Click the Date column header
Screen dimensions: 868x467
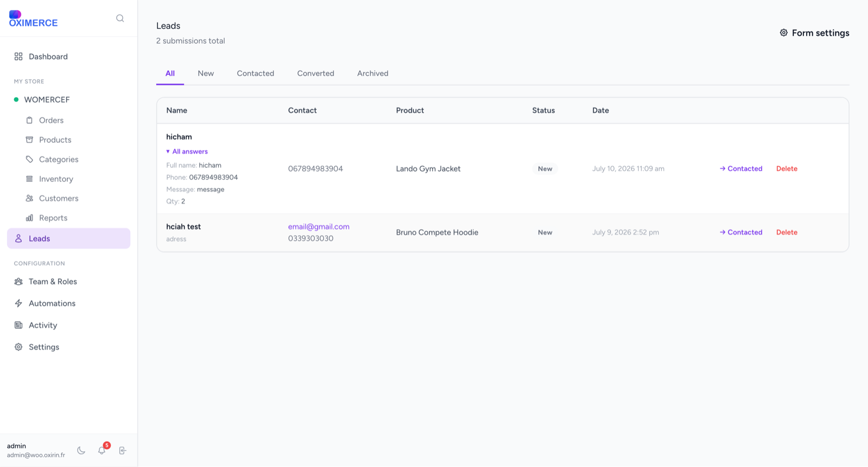coord(601,110)
